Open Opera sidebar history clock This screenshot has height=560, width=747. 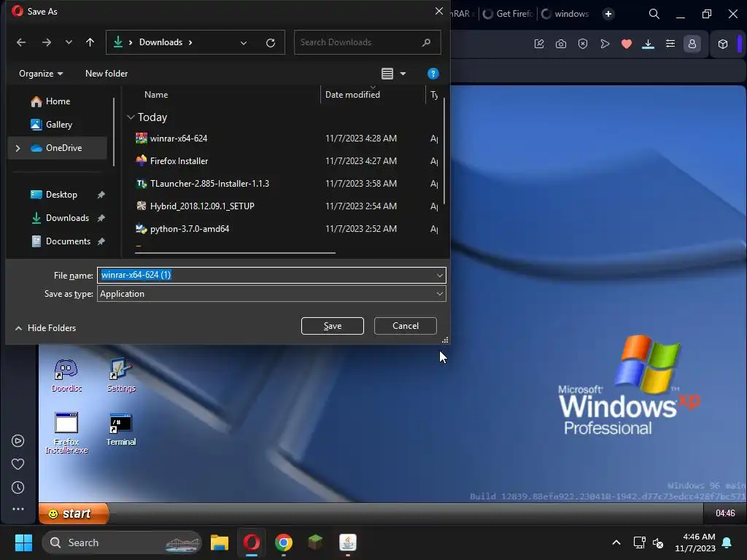[18, 488]
